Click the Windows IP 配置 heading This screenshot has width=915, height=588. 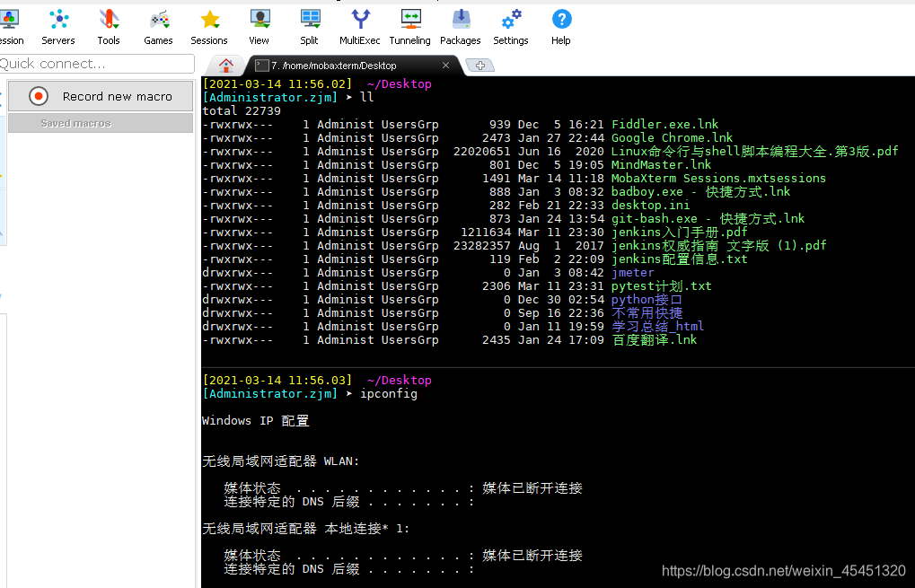pos(256,421)
